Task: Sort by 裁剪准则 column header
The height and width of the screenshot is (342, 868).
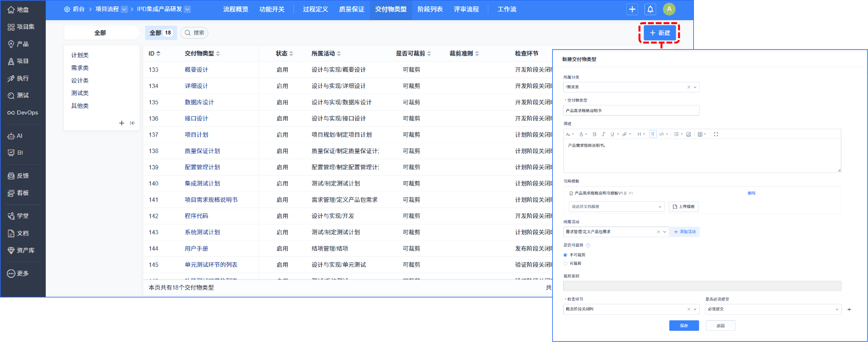Action: pos(464,54)
